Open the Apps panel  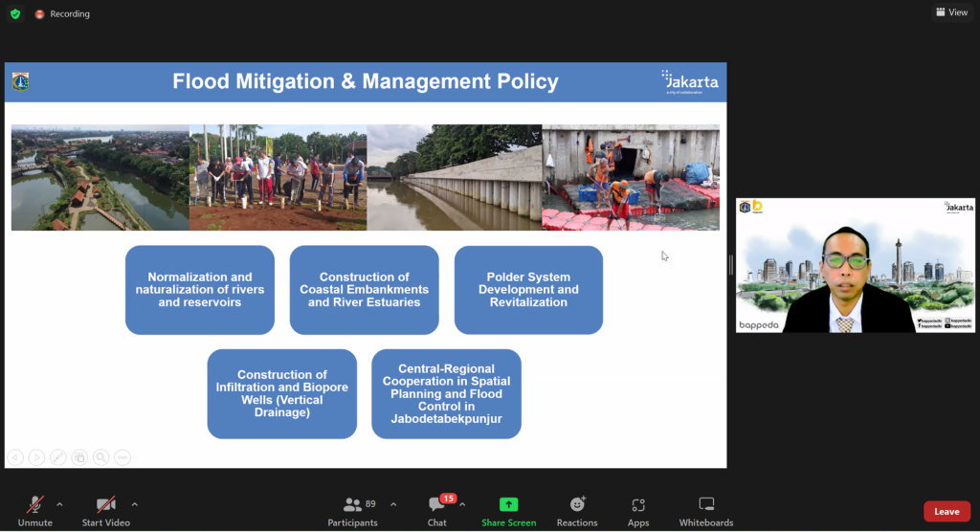click(x=638, y=510)
